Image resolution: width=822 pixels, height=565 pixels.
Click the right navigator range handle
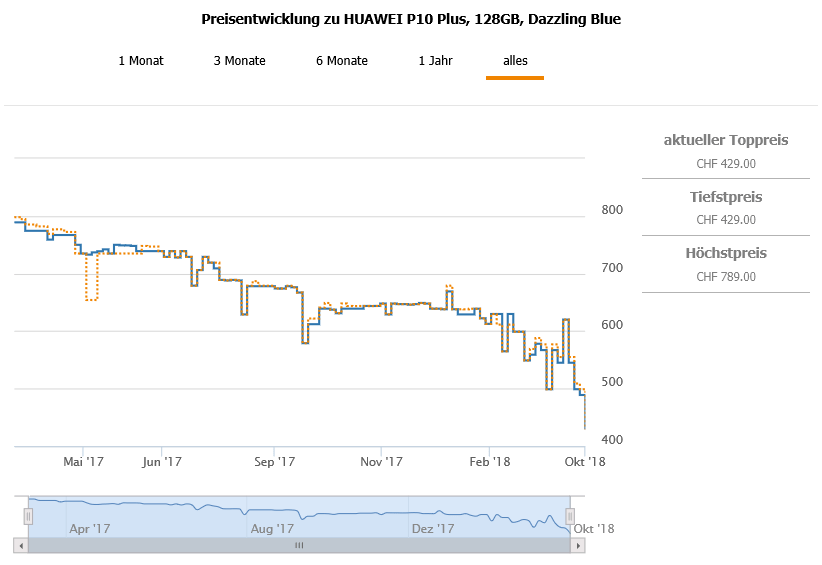click(x=570, y=516)
